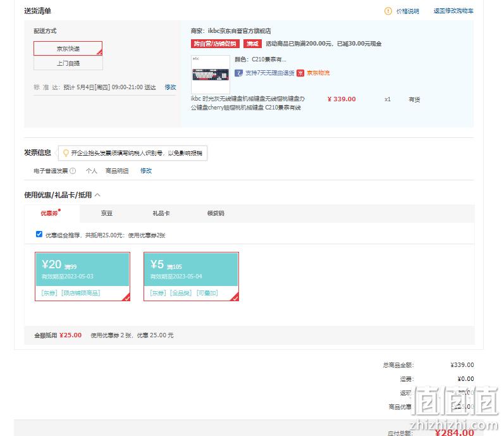Click 修改 for invoice info

tap(146, 171)
